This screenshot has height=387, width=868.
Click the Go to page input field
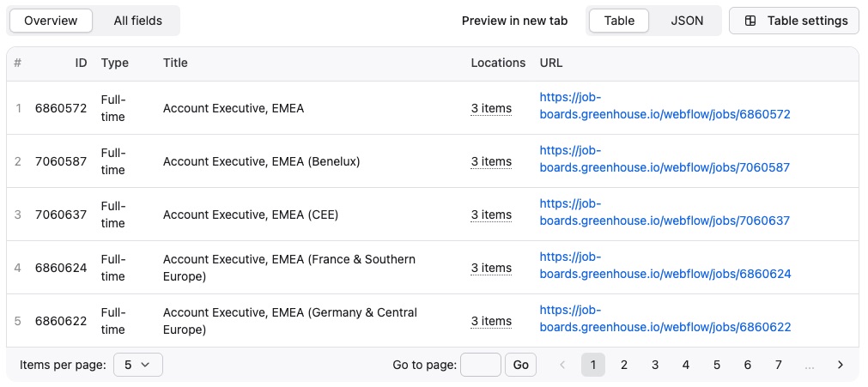coord(481,365)
